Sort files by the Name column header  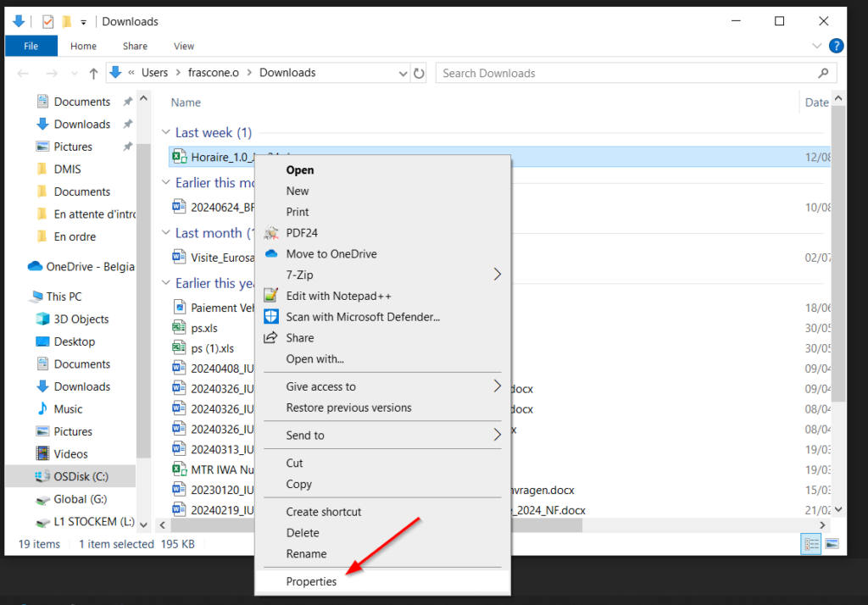pos(186,103)
